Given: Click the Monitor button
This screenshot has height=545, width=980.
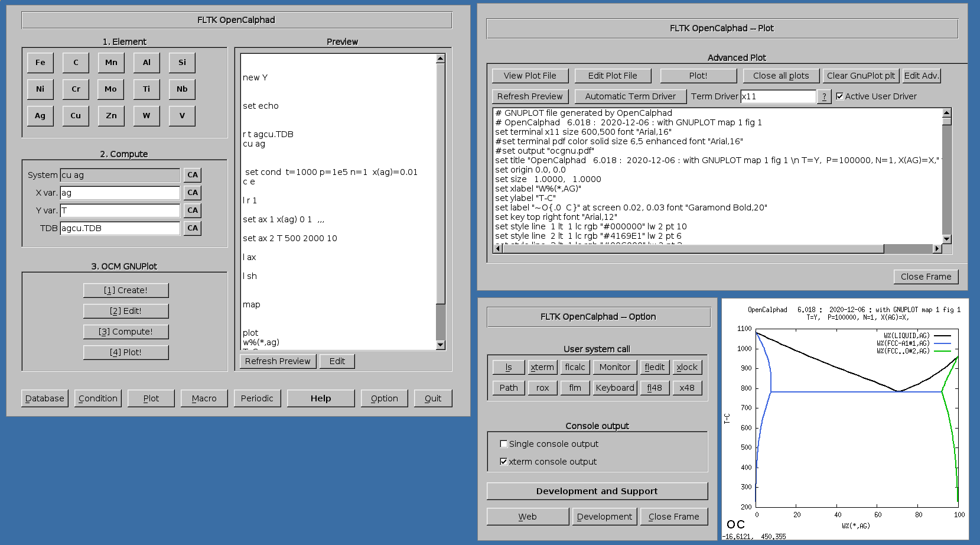Looking at the screenshot, I should (x=615, y=367).
